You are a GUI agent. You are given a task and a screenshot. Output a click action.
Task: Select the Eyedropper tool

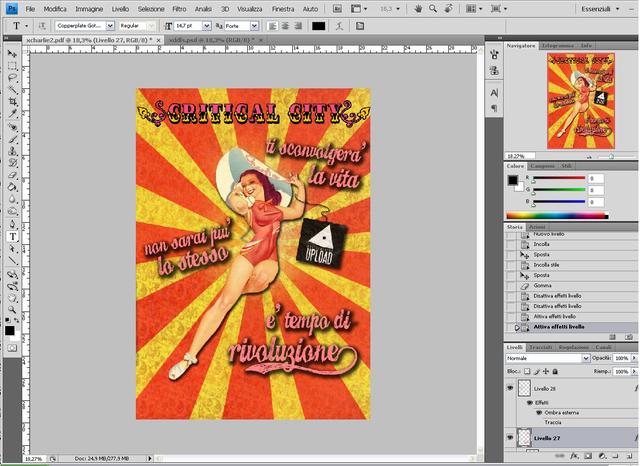12,113
